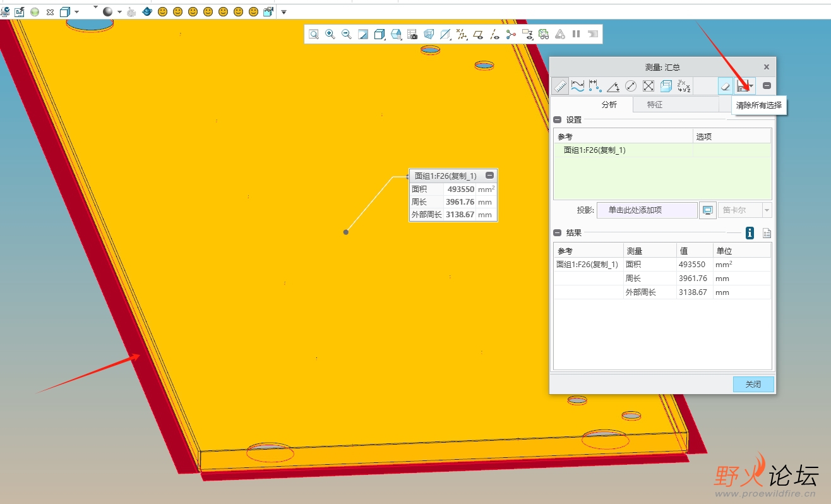This screenshot has width=831, height=504.
Task: Toggle the spin center icon
Action: point(511,34)
